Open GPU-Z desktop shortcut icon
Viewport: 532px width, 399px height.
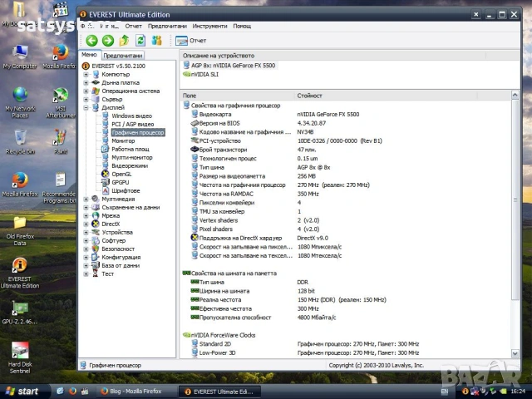tap(20, 313)
